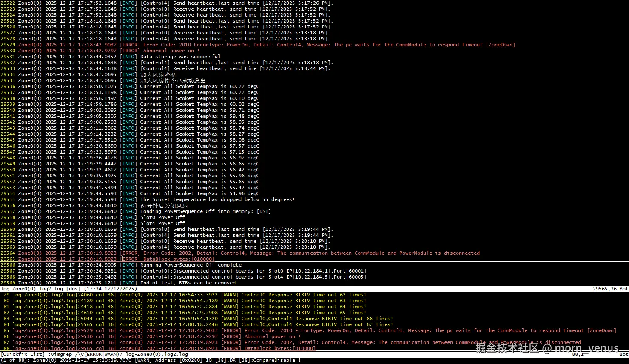Jump to quickfix entry 81 'time out 64 Times'
Viewport: 629px width, 364px height.
click(x=185, y=307)
